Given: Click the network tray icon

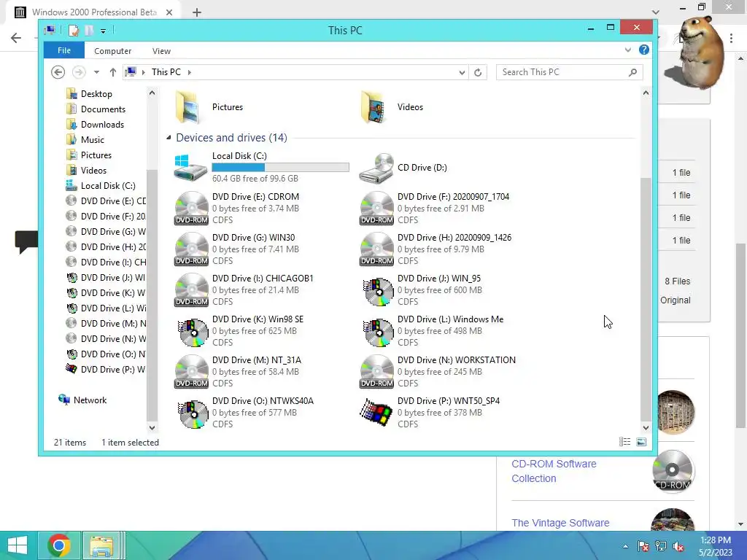Looking at the screenshot, I should (661, 546).
